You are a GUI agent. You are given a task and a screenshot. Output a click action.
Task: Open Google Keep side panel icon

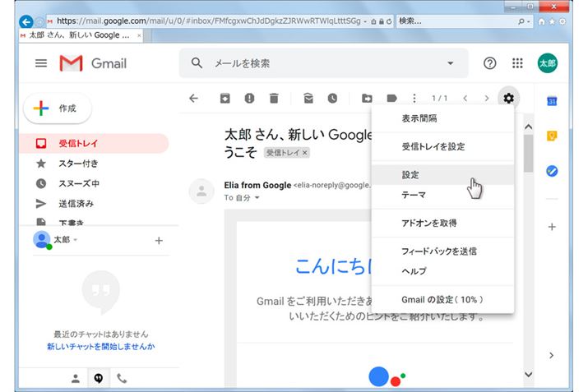pos(552,136)
